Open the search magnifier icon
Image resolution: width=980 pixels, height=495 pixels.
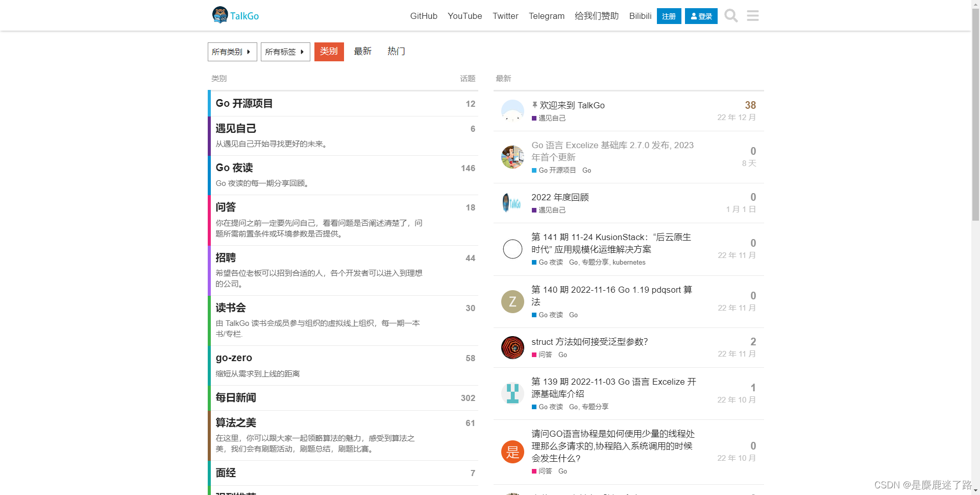tap(731, 16)
